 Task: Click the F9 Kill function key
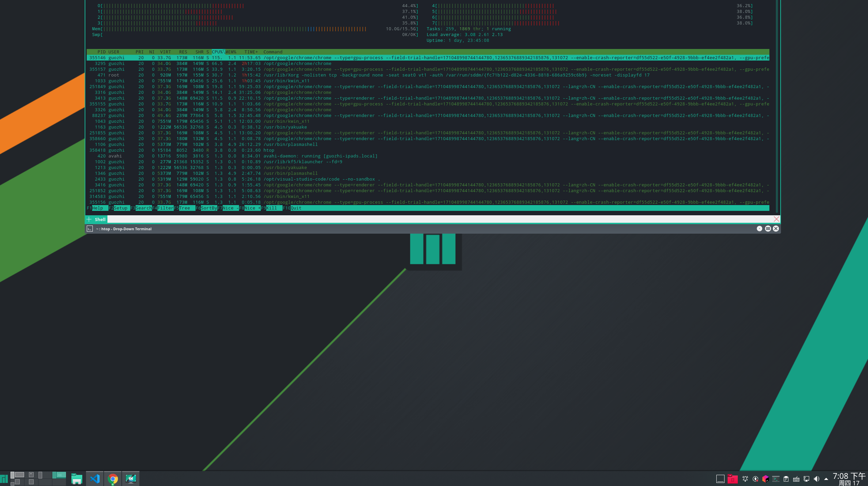pyautogui.click(x=271, y=208)
